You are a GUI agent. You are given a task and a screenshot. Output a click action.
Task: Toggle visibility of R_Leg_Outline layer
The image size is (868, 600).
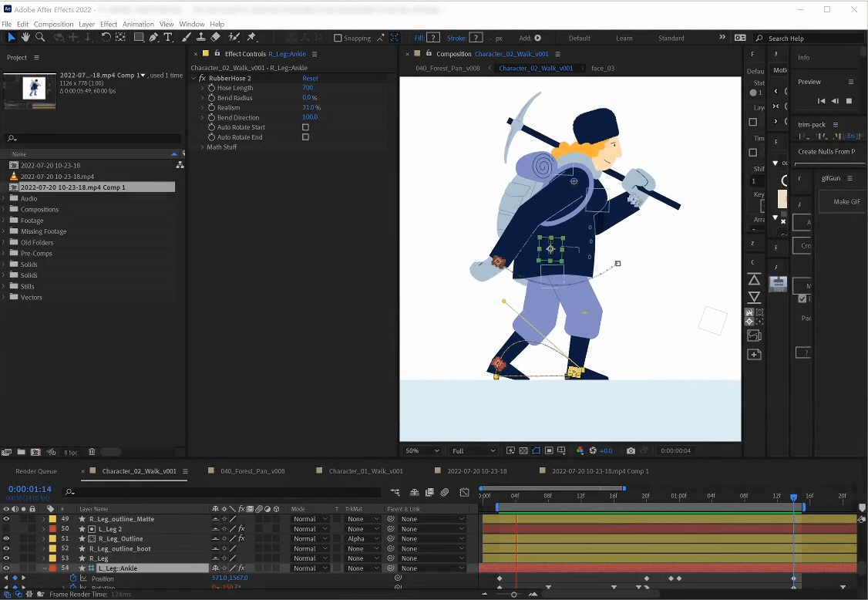[x=7, y=538]
